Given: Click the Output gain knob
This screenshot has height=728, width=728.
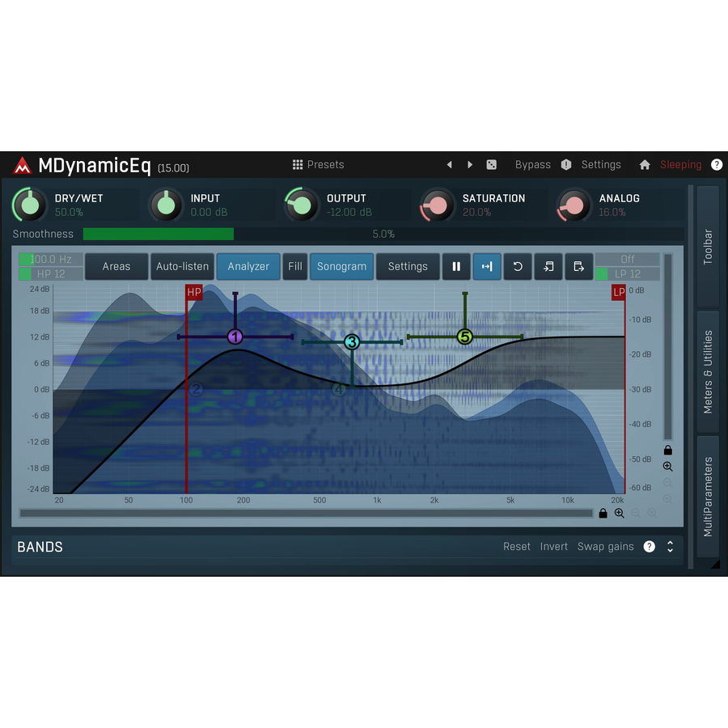Looking at the screenshot, I should click(x=303, y=205).
